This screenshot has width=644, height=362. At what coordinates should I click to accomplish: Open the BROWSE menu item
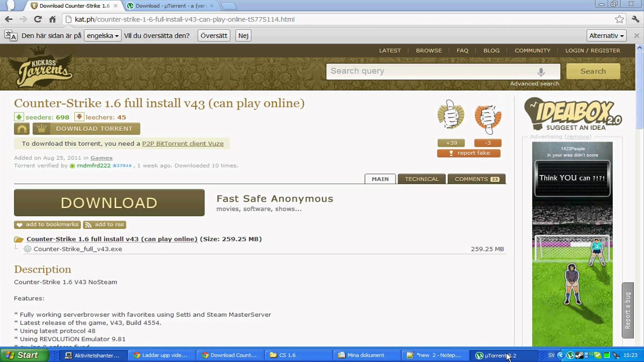(429, 50)
